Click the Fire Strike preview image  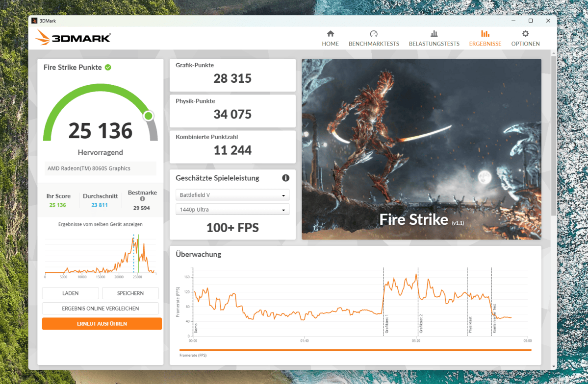(421, 149)
